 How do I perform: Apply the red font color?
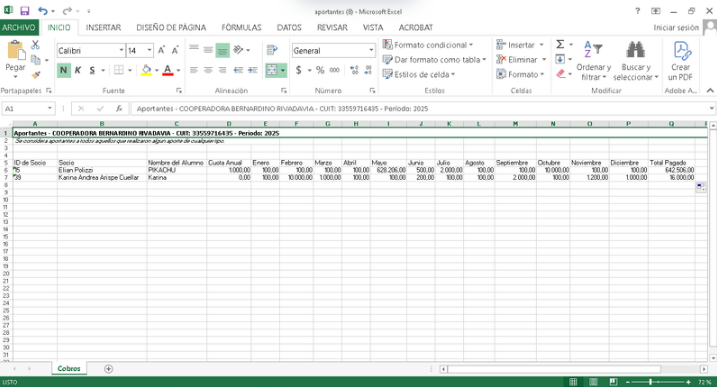tap(168, 70)
